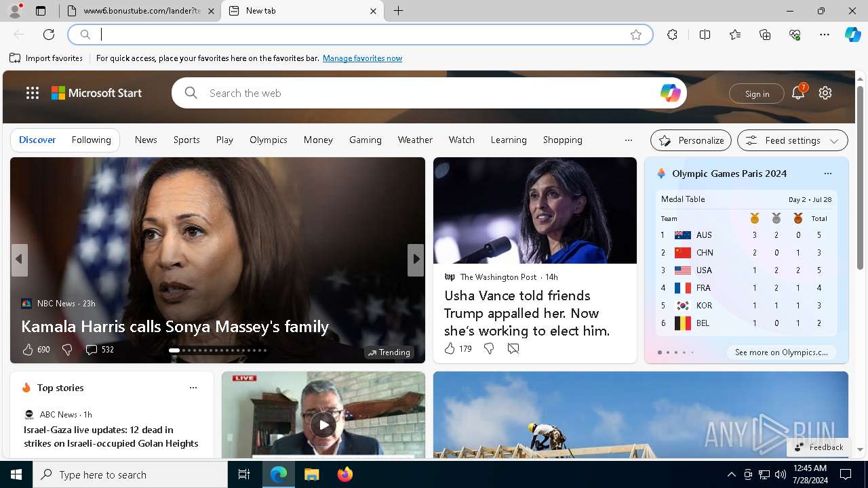868x488 pixels.
Task: Switch to the bonustube.com tab
Action: click(x=140, y=11)
